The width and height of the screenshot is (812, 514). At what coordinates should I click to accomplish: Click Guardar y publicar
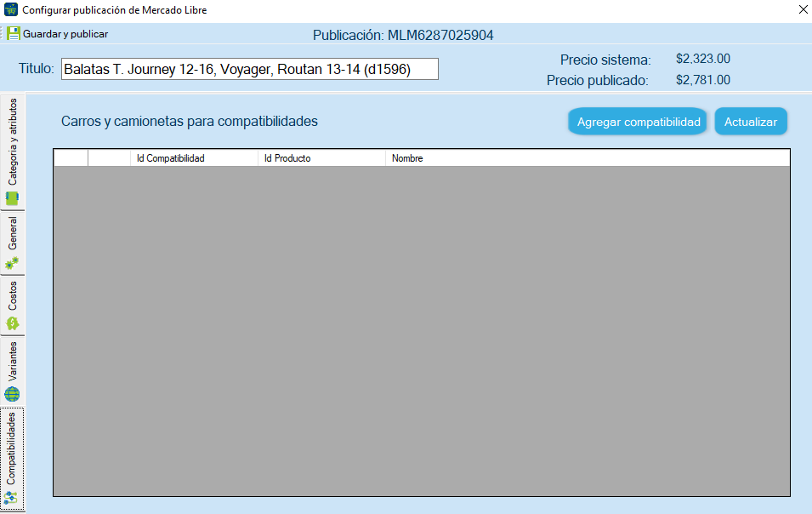[58, 34]
